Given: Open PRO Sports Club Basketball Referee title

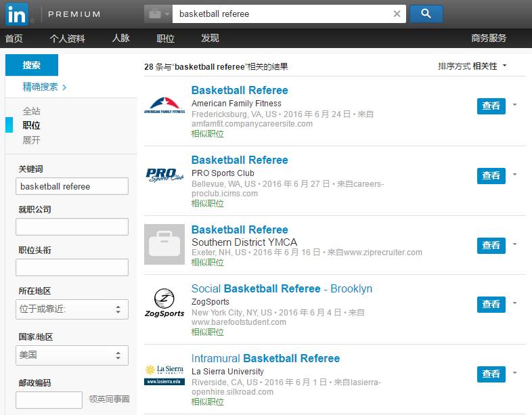Looking at the screenshot, I should coord(240,160).
